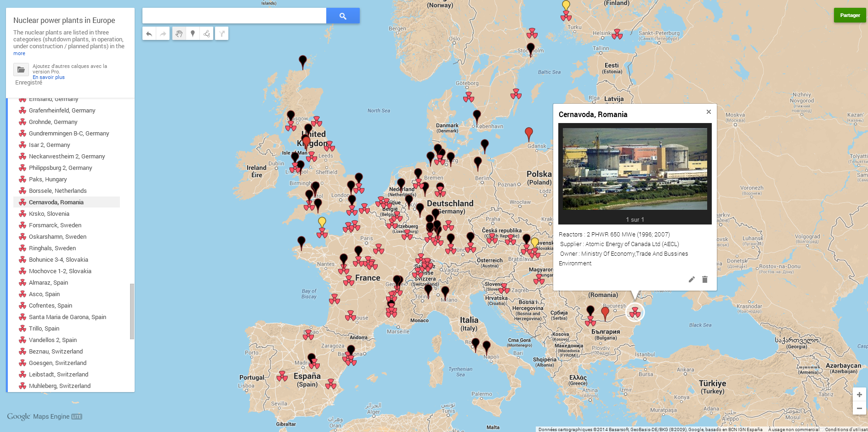Click the yellow marker in Brittany, France
The width and height of the screenshot is (868, 432).
coord(322,223)
